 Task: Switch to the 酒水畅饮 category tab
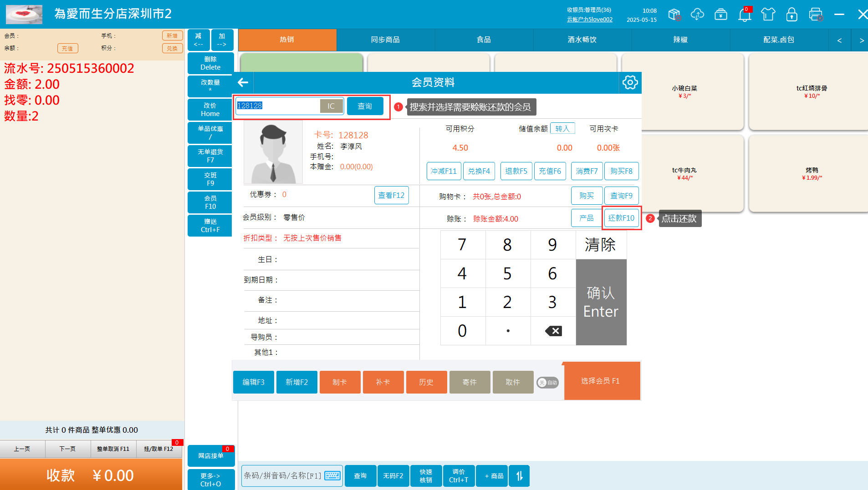click(582, 40)
